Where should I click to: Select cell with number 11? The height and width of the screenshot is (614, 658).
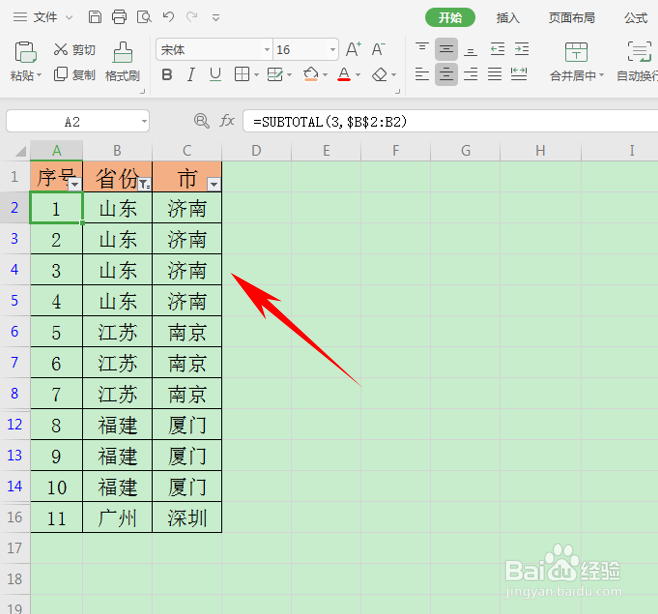pyautogui.click(x=56, y=517)
